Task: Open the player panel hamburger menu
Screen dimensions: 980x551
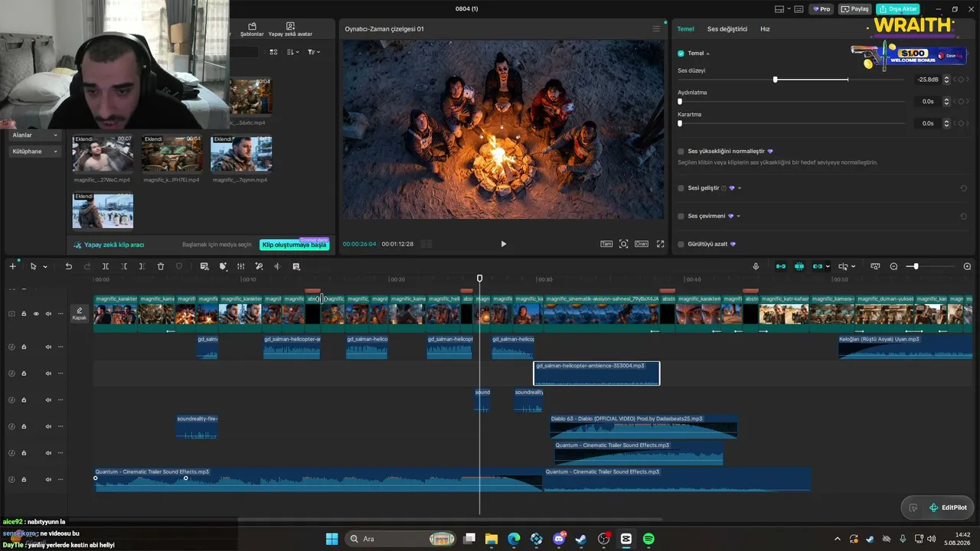Action: click(656, 29)
